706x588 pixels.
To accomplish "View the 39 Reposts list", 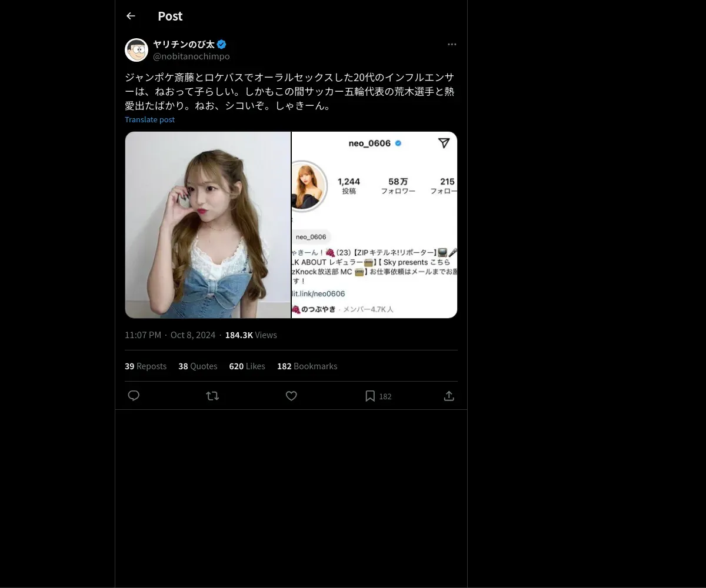I will click(x=145, y=366).
